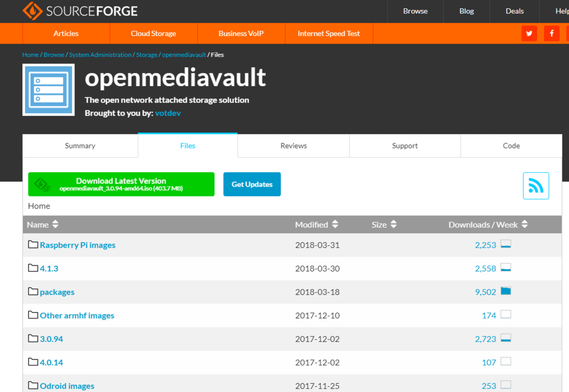Open the Support tab

click(x=405, y=146)
